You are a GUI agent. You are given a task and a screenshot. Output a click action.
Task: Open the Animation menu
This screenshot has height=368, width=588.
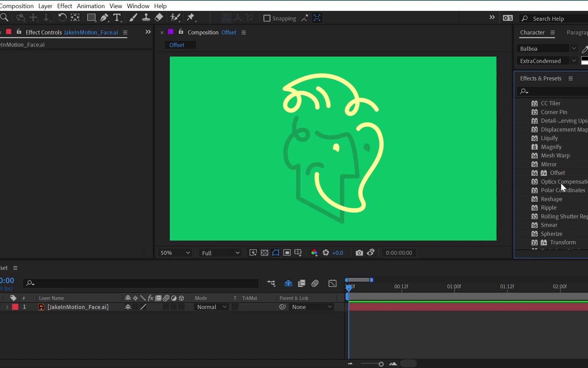click(x=90, y=6)
